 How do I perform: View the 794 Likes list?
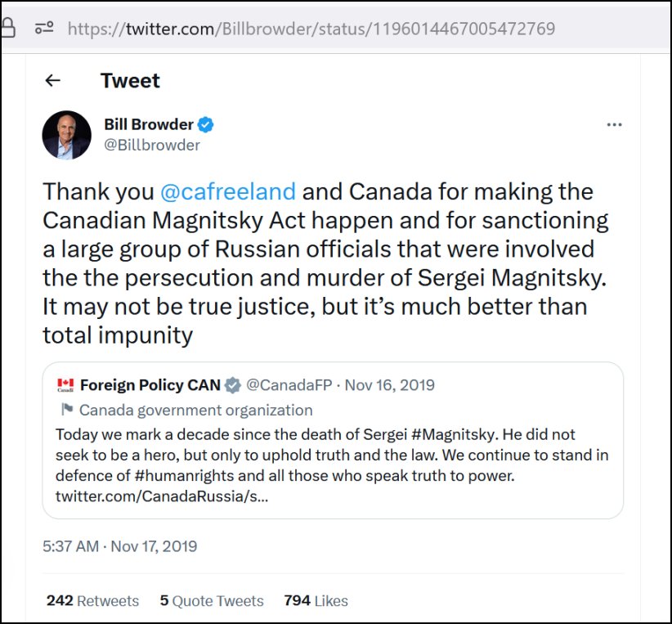coord(316,600)
